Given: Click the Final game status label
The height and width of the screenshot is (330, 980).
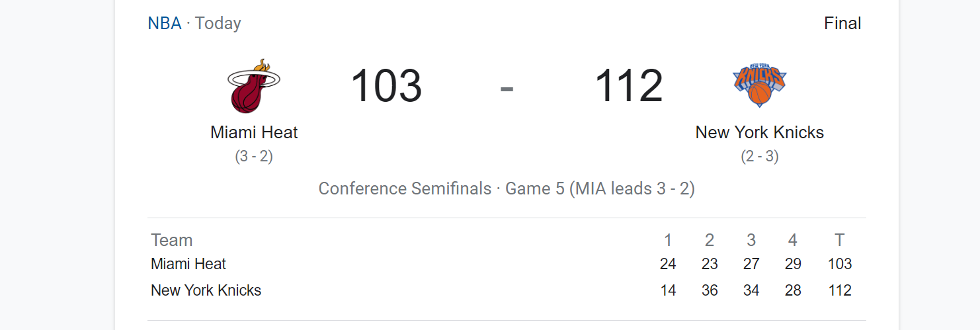Looking at the screenshot, I should 842,23.
